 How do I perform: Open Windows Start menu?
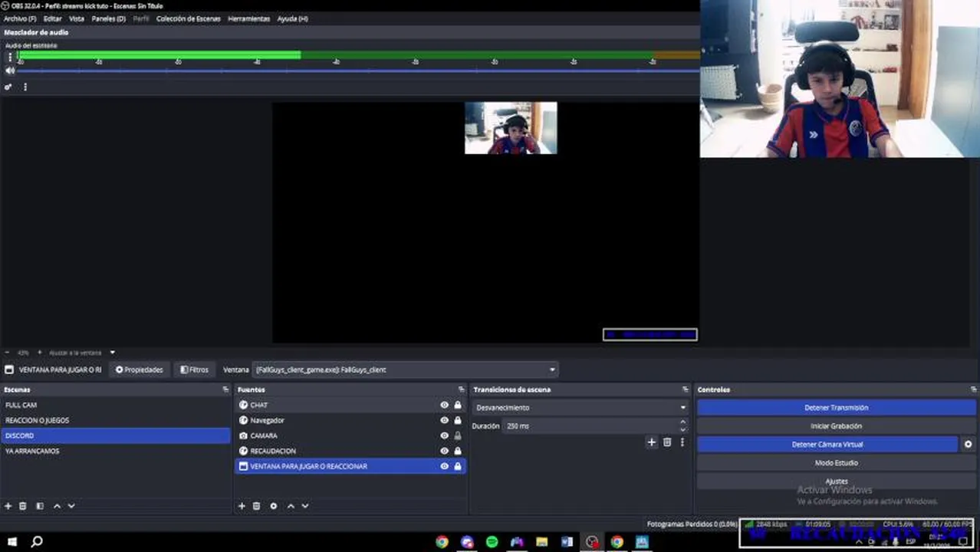(12, 541)
